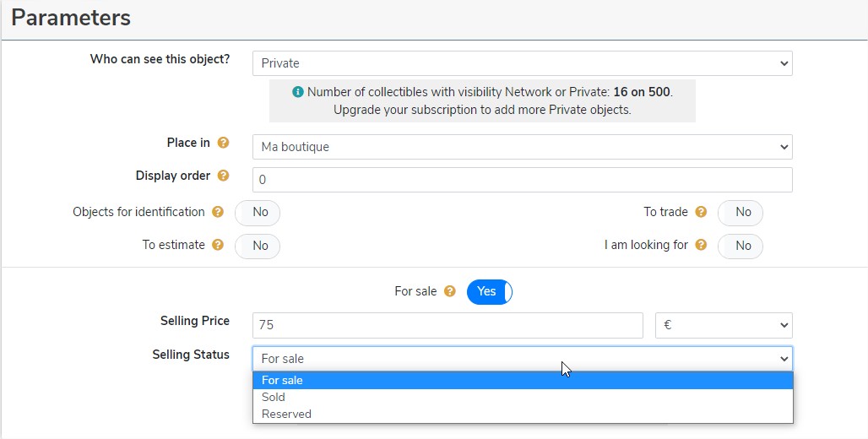Click help icon next to Place in
868x439 pixels.
coord(223,143)
